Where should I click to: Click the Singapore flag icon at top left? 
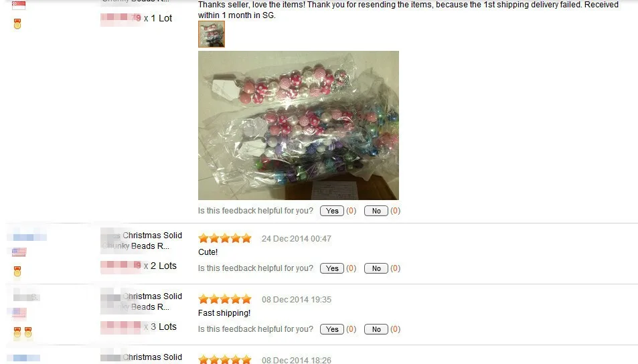point(19,5)
